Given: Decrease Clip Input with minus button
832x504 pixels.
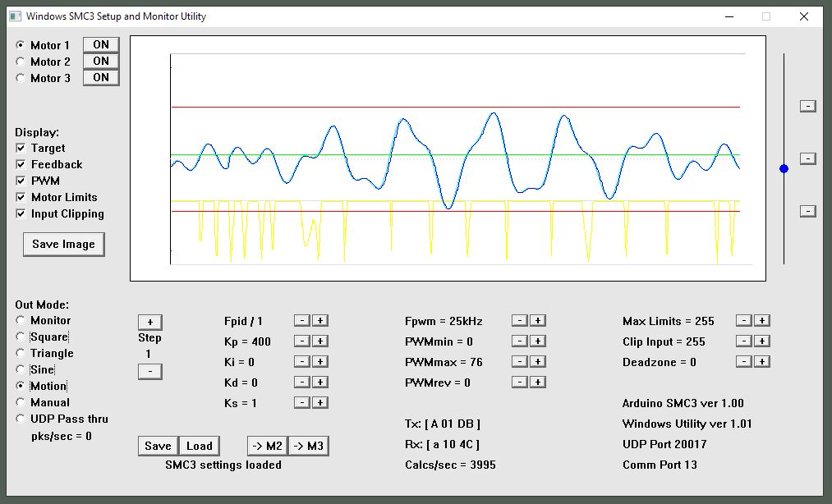Looking at the screenshot, I should click(742, 341).
